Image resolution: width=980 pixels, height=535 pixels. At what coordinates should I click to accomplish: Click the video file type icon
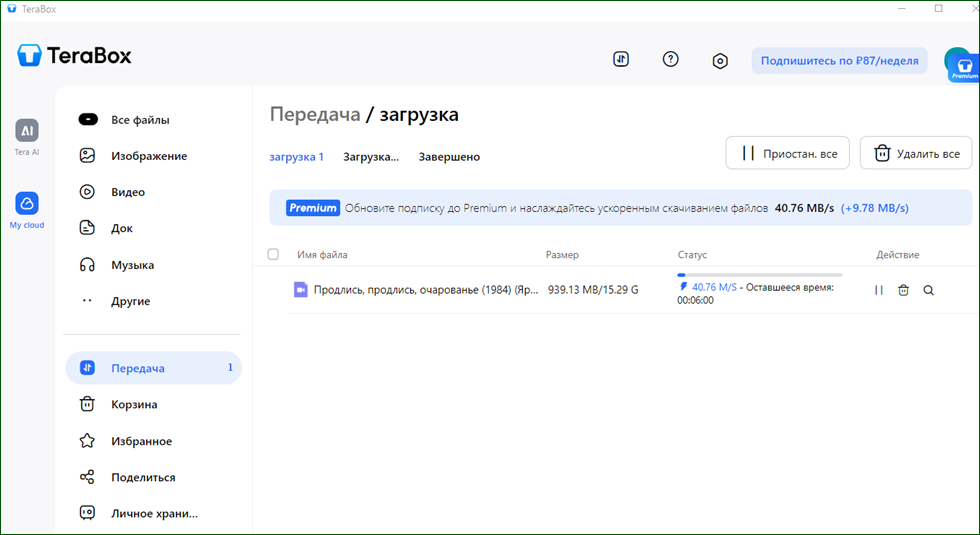coord(301,289)
